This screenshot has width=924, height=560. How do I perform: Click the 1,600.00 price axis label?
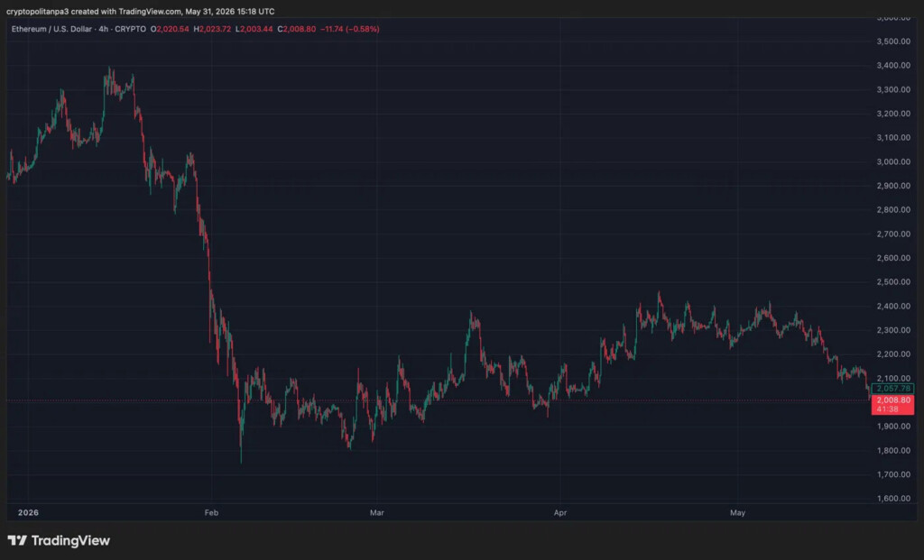click(893, 498)
